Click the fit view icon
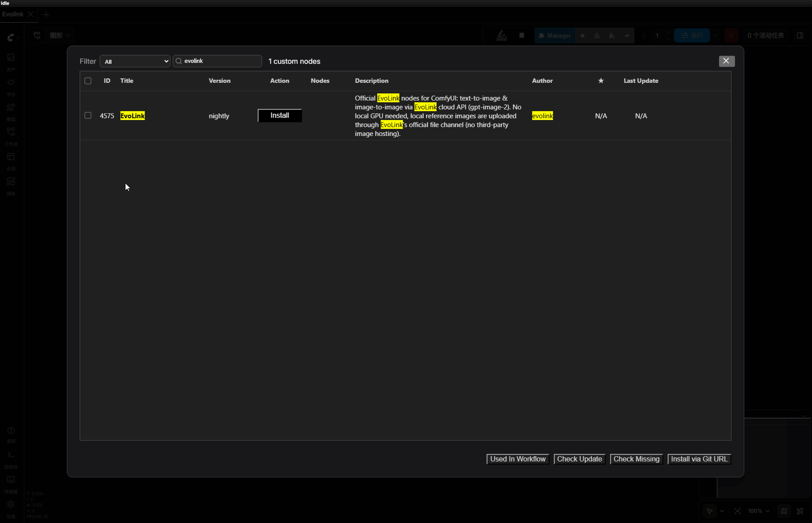This screenshot has width=812, height=523. point(738,511)
